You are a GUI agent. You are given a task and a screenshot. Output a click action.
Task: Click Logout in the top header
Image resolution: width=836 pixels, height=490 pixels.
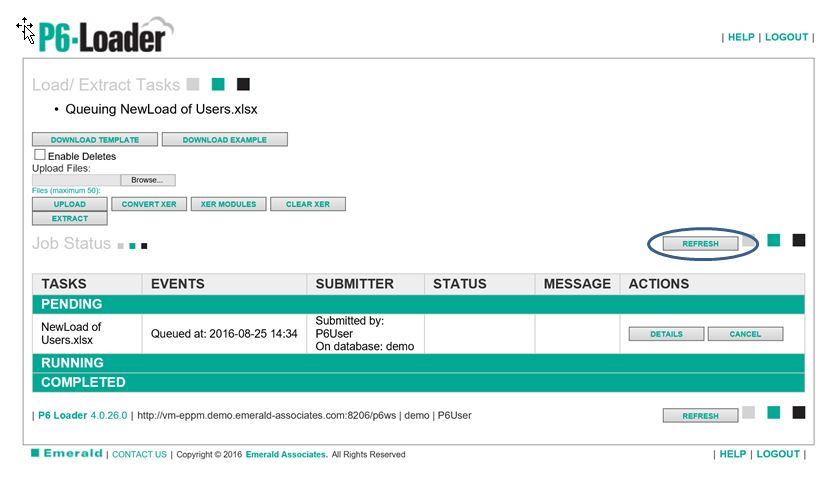(786, 37)
